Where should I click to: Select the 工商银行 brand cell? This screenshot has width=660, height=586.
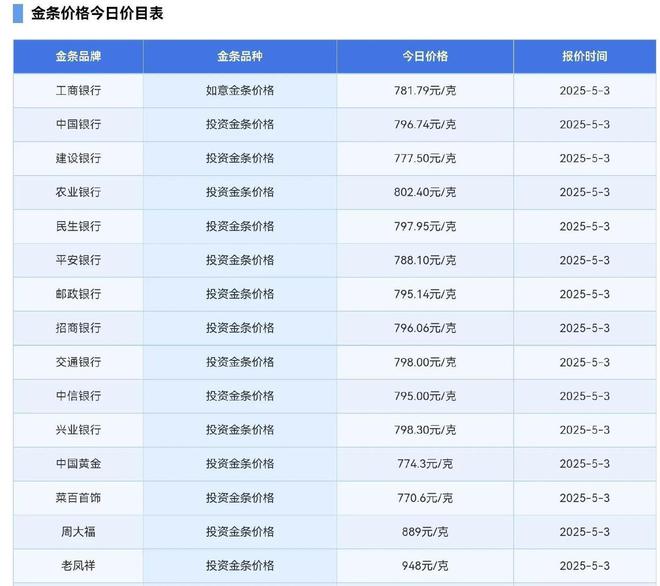pyautogui.click(x=78, y=91)
